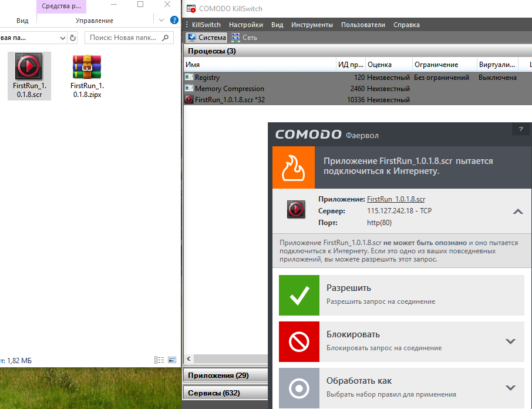The width and height of the screenshot is (532, 409).
Task: Sort processes by ИД пр... column
Action: 351,65
